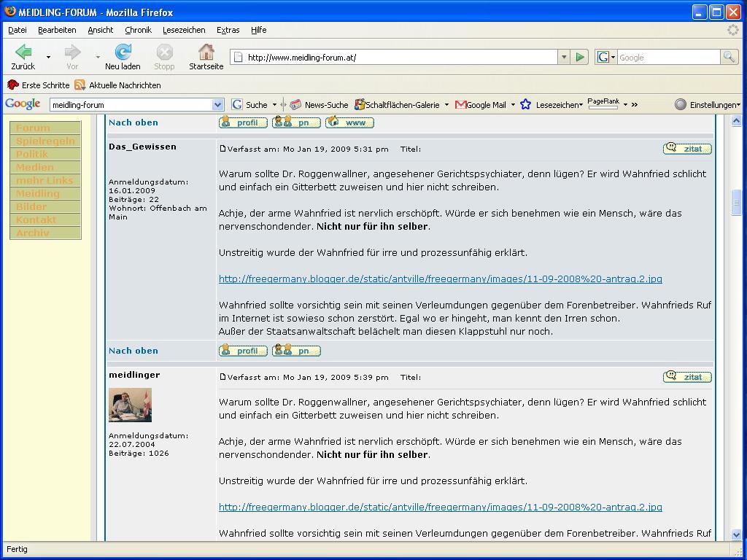This screenshot has height=560, width=747.
Task: Open the Startseite home icon
Action: 206,52
